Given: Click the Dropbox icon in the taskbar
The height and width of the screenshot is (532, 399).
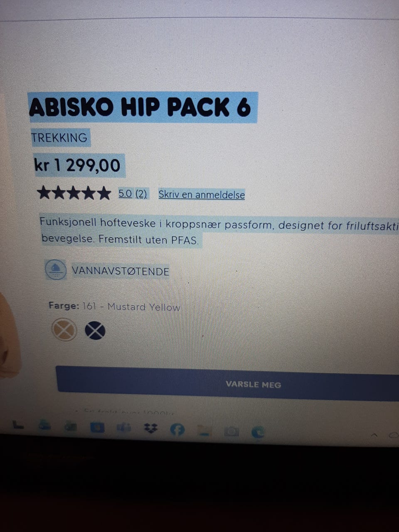Looking at the screenshot, I should point(151,429).
